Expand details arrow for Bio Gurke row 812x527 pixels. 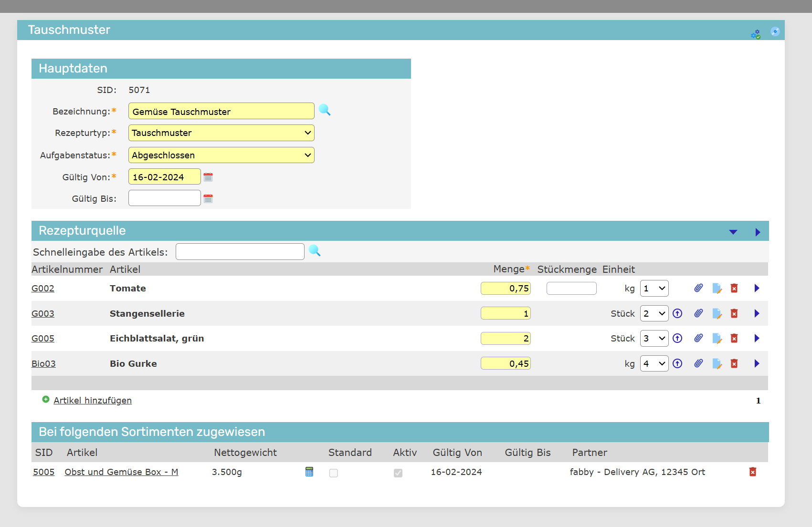click(757, 364)
